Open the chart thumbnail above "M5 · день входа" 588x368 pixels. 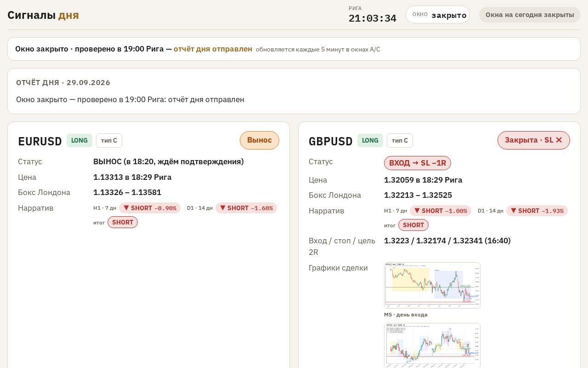pyautogui.click(x=432, y=285)
